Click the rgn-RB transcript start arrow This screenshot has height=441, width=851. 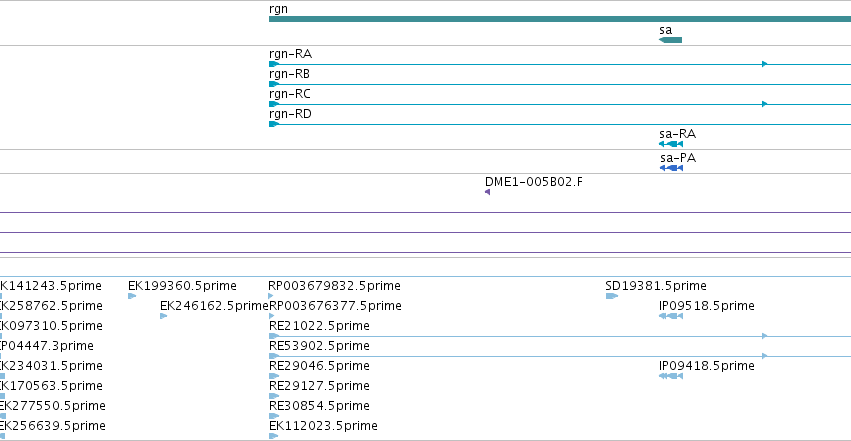click(x=274, y=84)
